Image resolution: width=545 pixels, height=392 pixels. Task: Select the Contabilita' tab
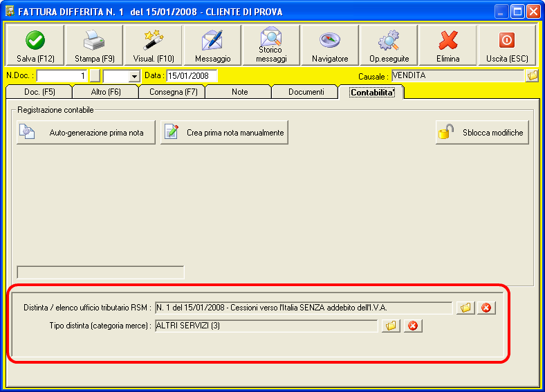tap(372, 93)
